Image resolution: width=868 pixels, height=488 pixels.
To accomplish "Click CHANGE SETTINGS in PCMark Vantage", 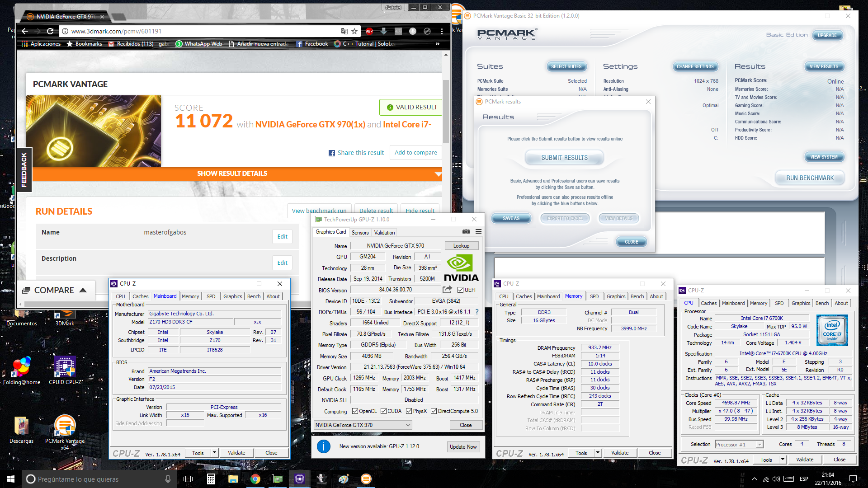I will tap(695, 66).
